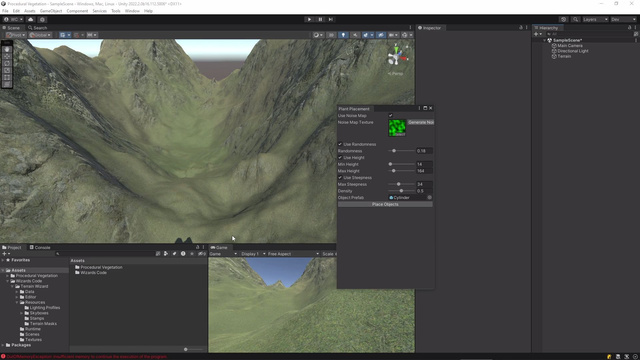This screenshot has width=640, height=360.
Task: Uncheck the Use Noise Map checkbox
Action: (x=391, y=116)
